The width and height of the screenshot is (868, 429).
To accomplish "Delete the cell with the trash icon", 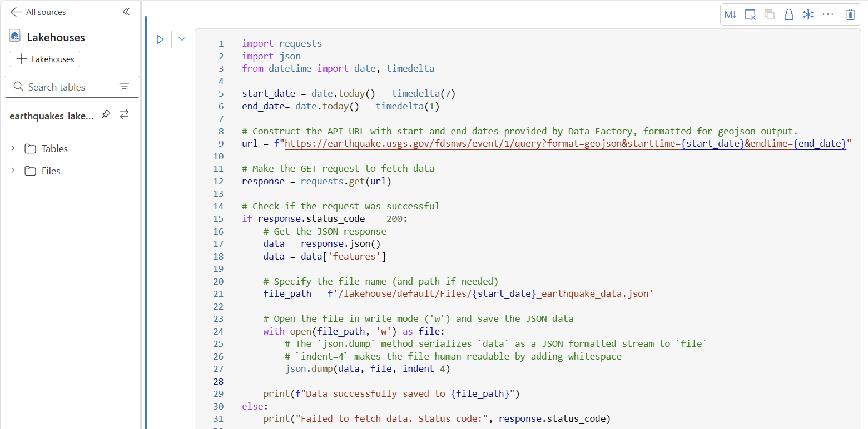I will [x=850, y=14].
